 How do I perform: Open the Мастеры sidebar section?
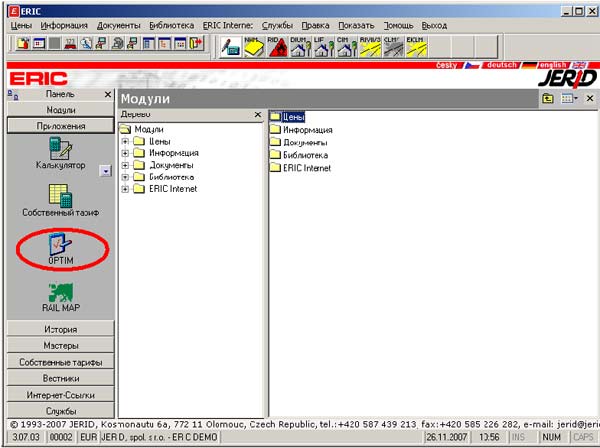(x=60, y=345)
